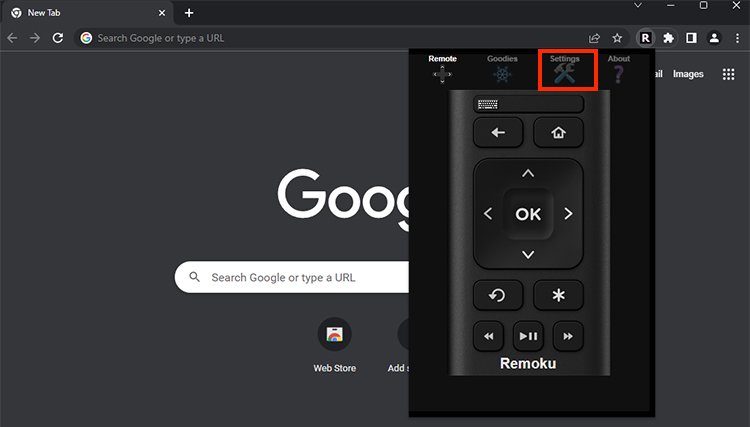Open the Chrome profile avatar
750x427 pixels.
pos(714,38)
